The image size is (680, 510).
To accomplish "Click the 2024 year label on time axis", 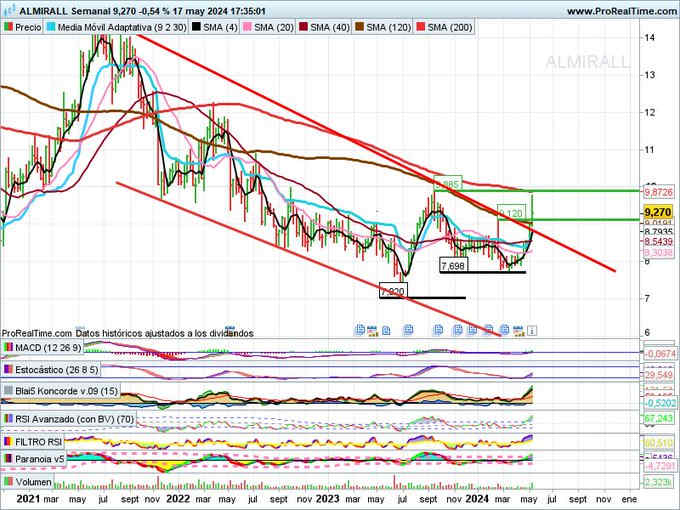I will (x=477, y=499).
